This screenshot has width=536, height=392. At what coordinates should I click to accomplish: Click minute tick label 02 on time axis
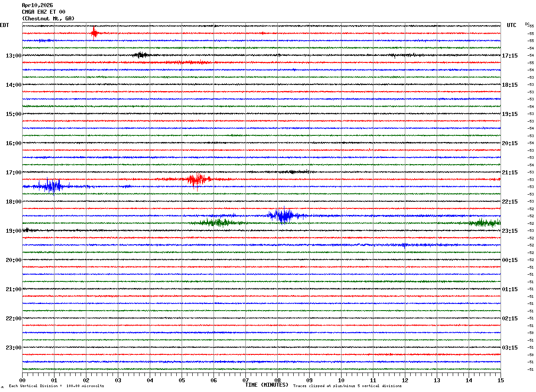click(86, 380)
